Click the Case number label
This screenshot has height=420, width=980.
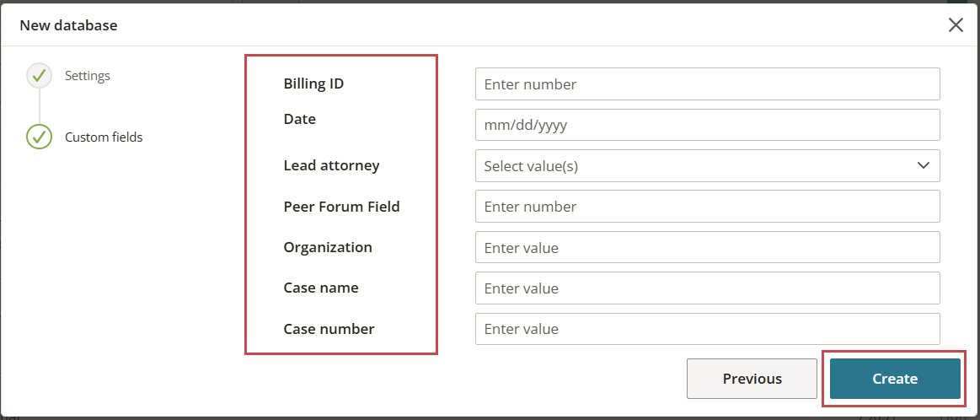coord(329,329)
